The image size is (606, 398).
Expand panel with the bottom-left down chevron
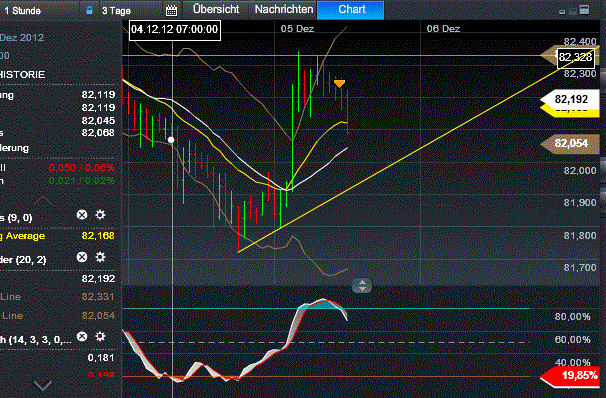(x=43, y=385)
